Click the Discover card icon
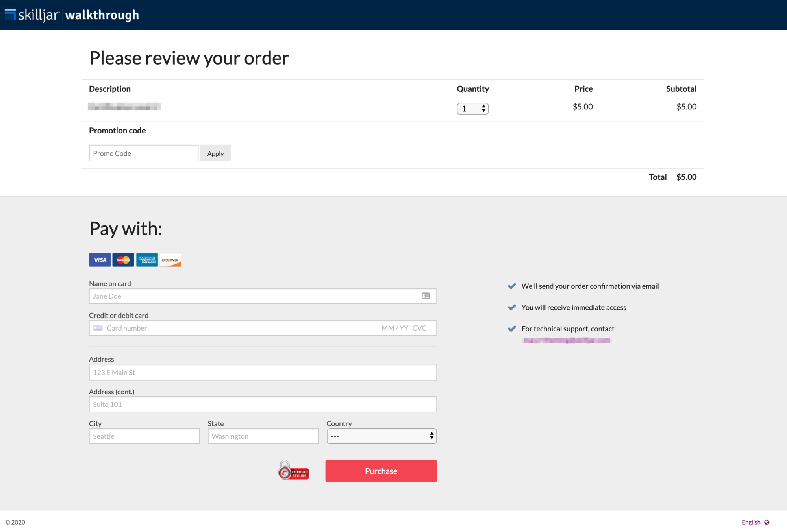787x532 pixels. coord(170,260)
